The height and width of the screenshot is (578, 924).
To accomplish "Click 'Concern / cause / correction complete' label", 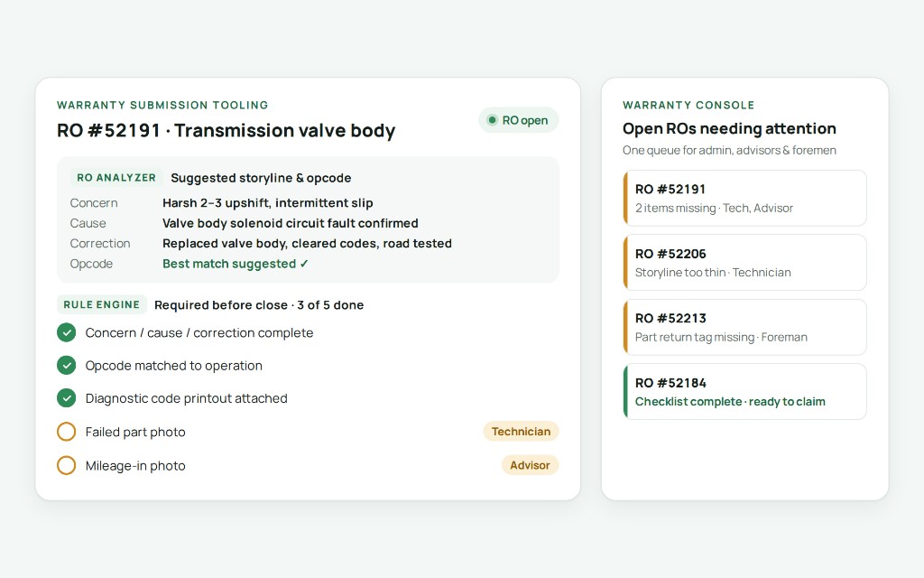I will (199, 333).
